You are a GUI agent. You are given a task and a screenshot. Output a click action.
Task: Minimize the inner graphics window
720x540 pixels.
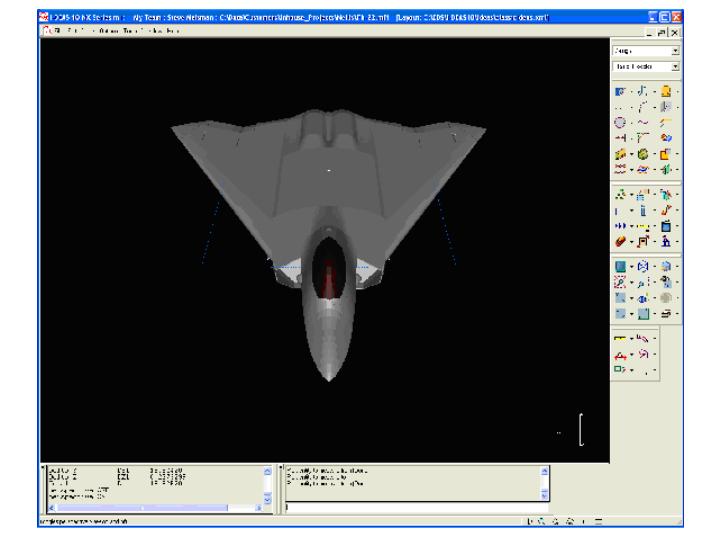[x=649, y=33]
